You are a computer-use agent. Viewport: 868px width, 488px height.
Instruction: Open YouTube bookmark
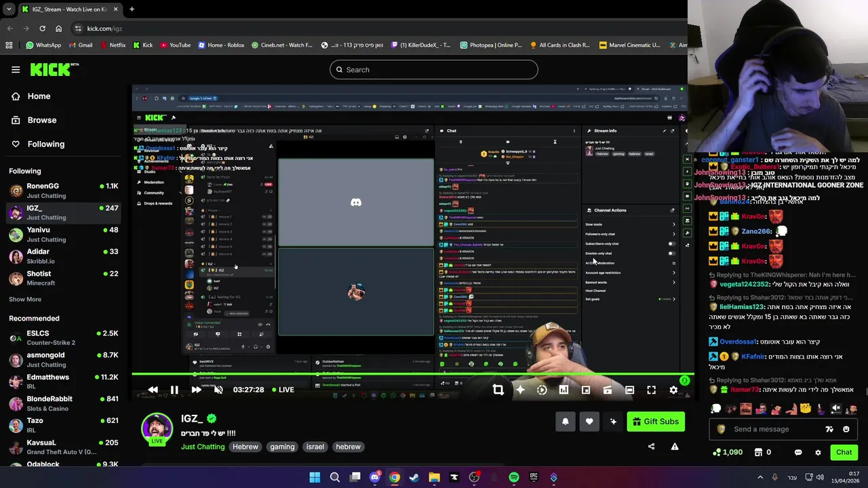[175, 45]
